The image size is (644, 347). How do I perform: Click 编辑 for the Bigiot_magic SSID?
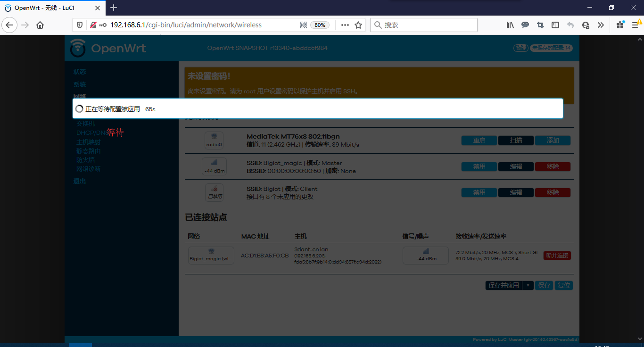516,166
